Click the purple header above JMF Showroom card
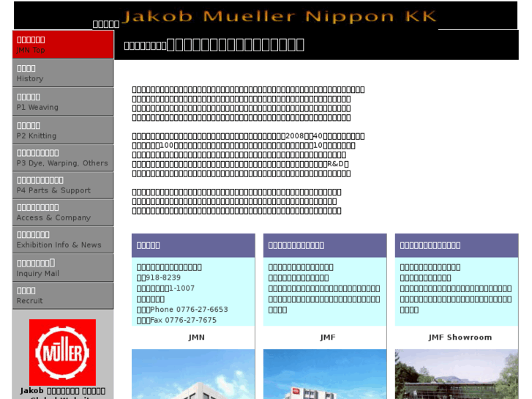532x399 pixels. (x=457, y=245)
